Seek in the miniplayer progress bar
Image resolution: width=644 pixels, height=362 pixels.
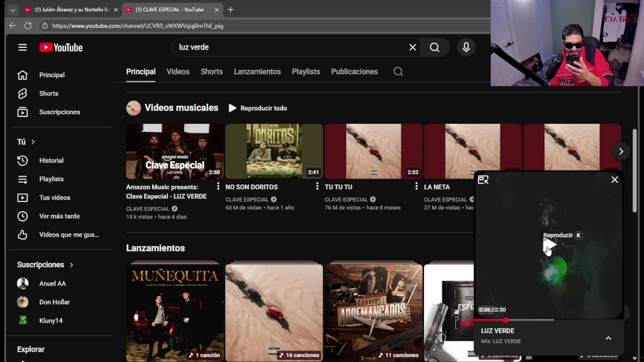548,320
